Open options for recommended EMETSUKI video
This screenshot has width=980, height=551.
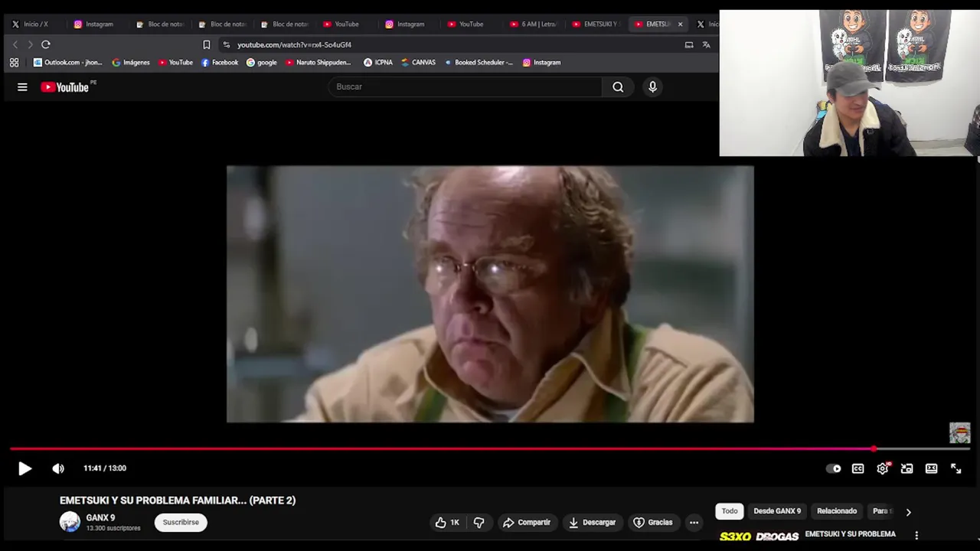click(916, 536)
